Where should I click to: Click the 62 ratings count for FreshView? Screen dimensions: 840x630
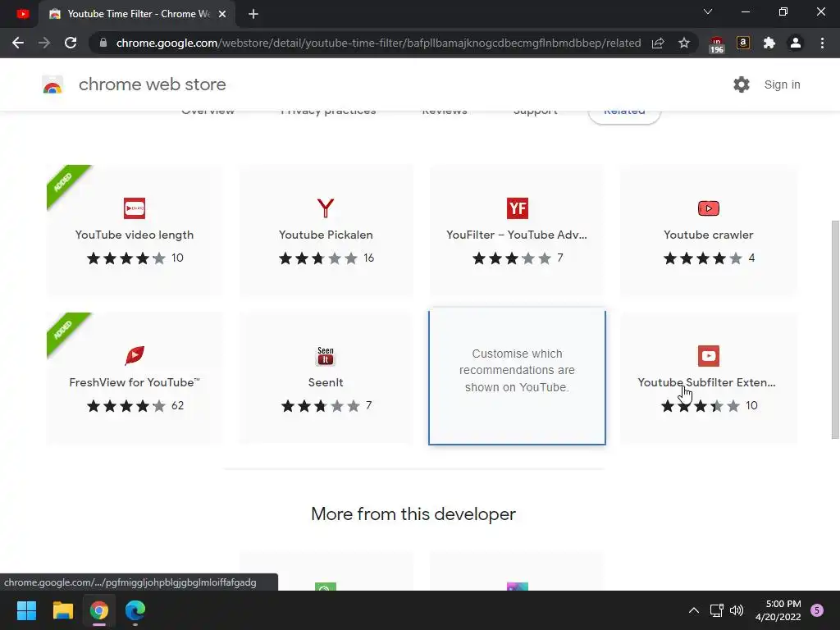point(177,405)
